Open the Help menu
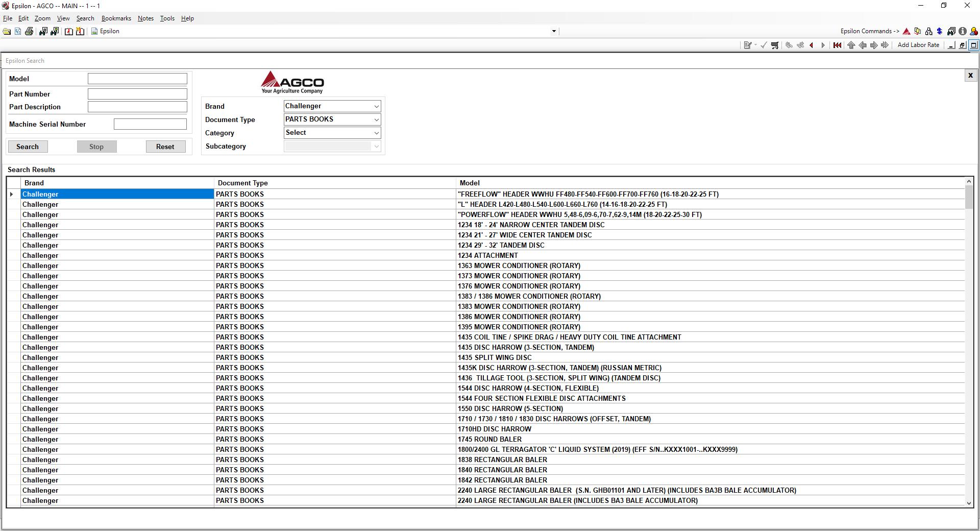 click(187, 18)
